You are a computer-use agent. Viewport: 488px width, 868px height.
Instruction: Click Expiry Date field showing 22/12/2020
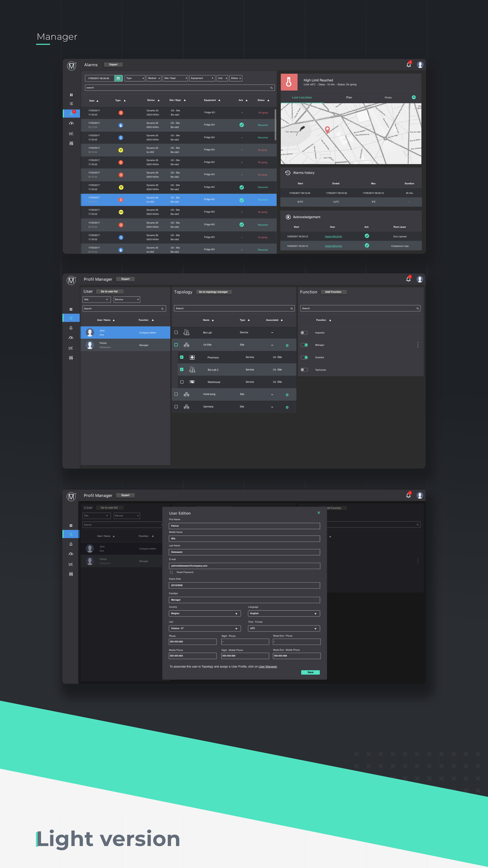coord(244,585)
